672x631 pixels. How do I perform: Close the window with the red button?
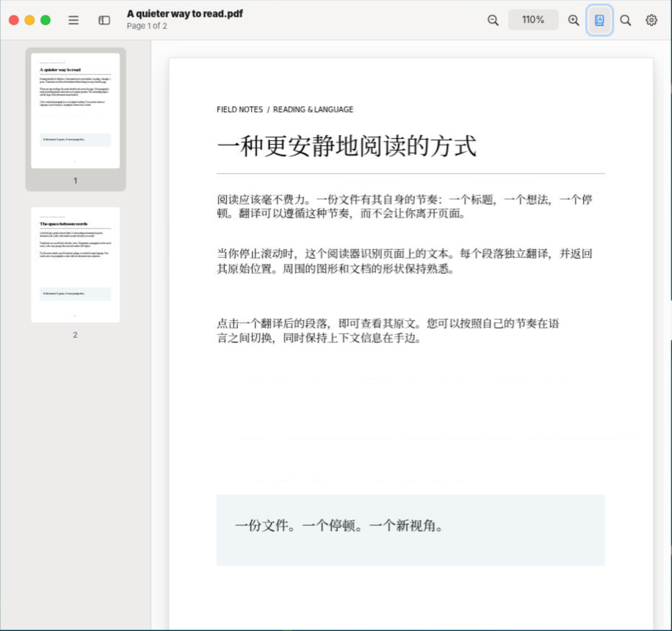coord(14,20)
